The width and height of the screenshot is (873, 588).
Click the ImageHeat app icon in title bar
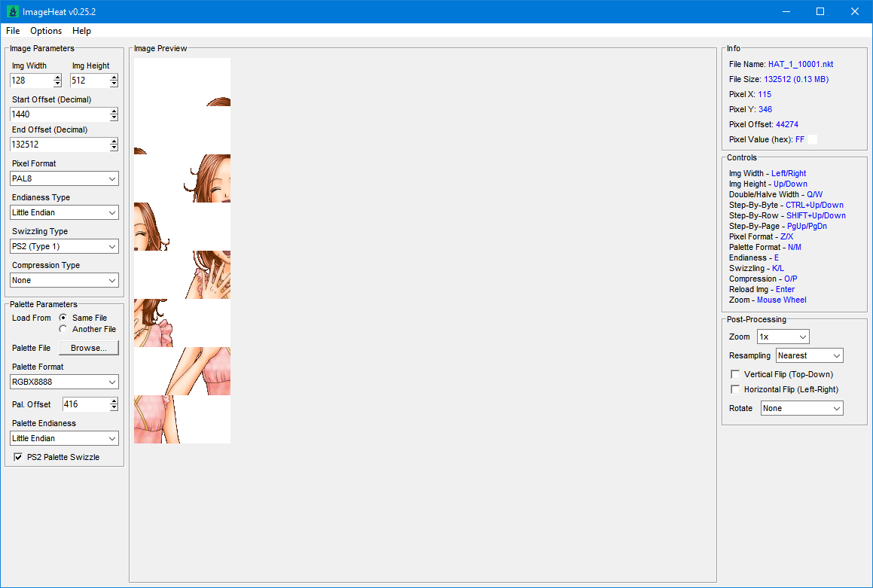coord(12,11)
